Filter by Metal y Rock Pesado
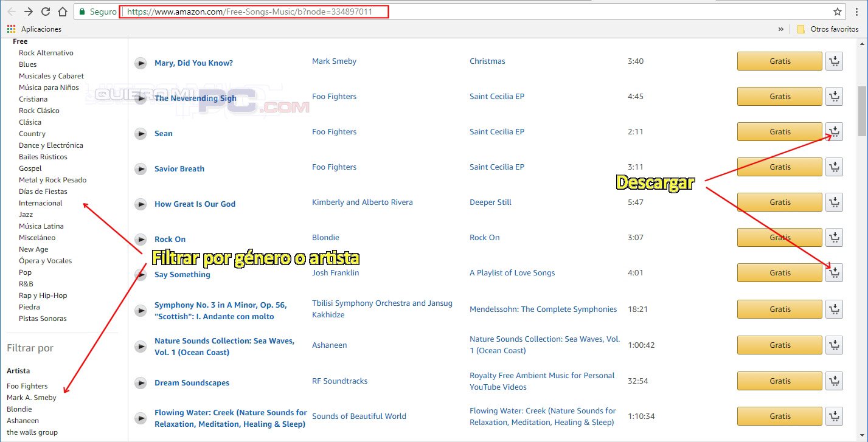The height and width of the screenshot is (442, 868). [53, 180]
